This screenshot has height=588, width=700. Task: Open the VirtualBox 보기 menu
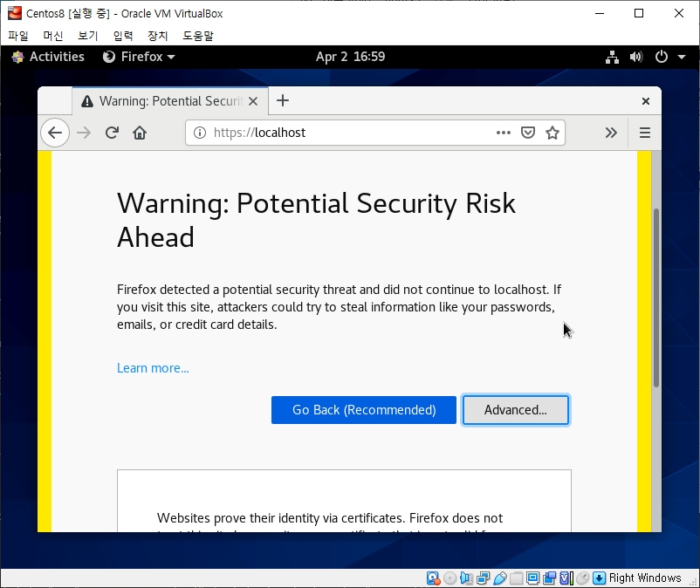tap(88, 36)
